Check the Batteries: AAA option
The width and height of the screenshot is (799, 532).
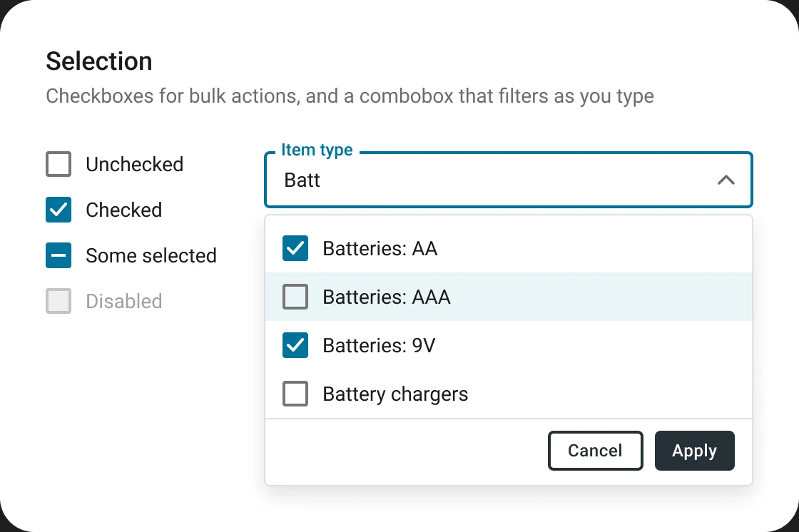(x=295, y=297)
